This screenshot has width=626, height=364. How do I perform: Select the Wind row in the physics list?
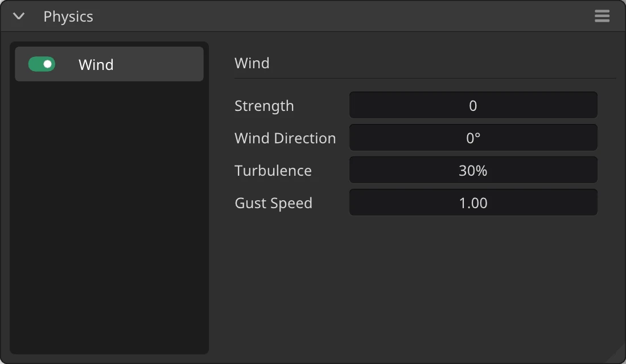[109, 64]
